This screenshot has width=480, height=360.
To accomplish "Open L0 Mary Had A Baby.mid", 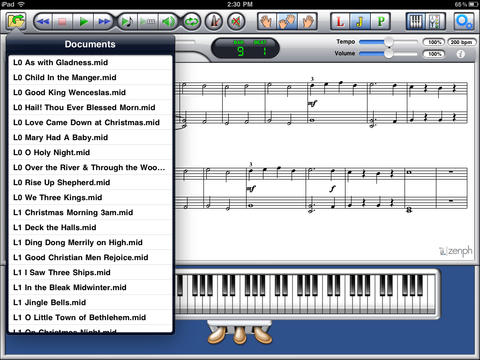I will pyautogui.click(x=90, y=137).
